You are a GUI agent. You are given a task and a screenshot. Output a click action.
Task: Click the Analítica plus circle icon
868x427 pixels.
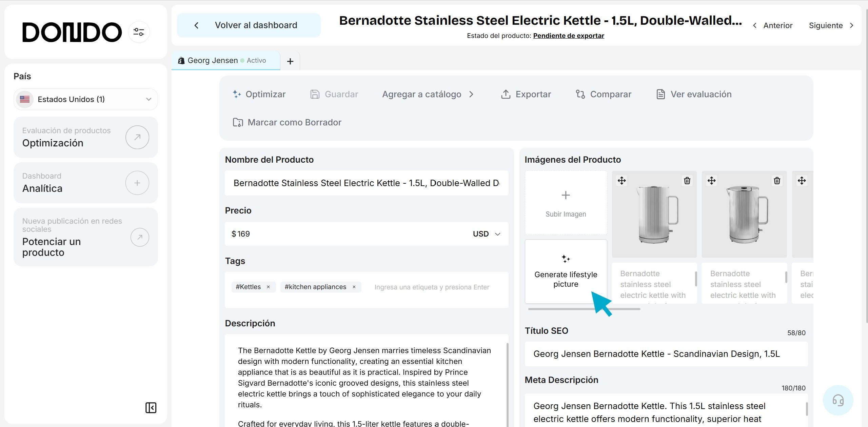click(137, 183)
